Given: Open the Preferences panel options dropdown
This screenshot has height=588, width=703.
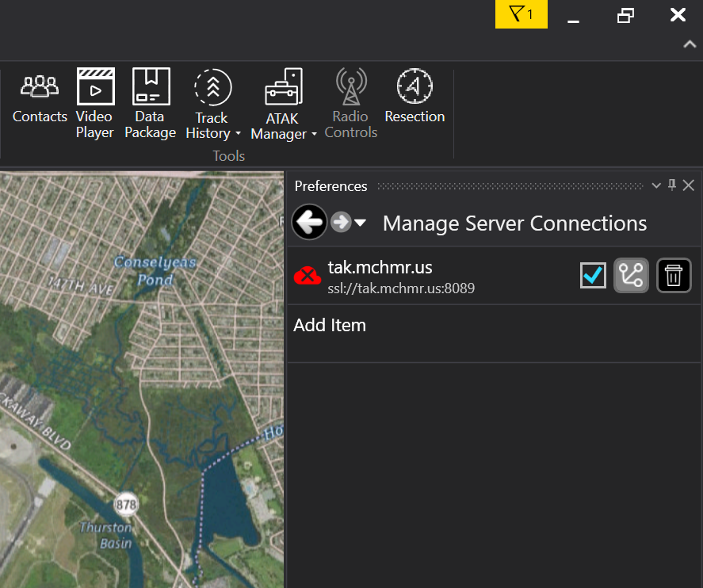Looking at the screenshot, I should click(x=656, y=185).
